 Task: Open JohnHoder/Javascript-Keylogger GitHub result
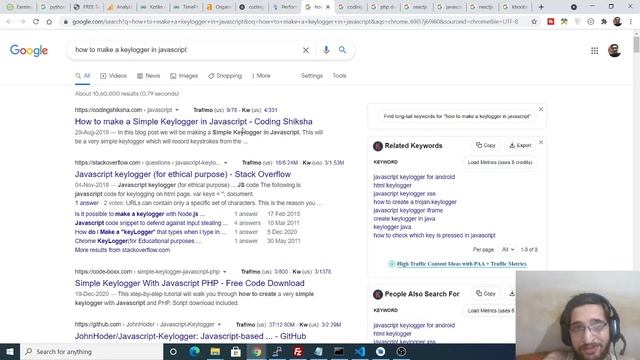[x=190, y=336]
